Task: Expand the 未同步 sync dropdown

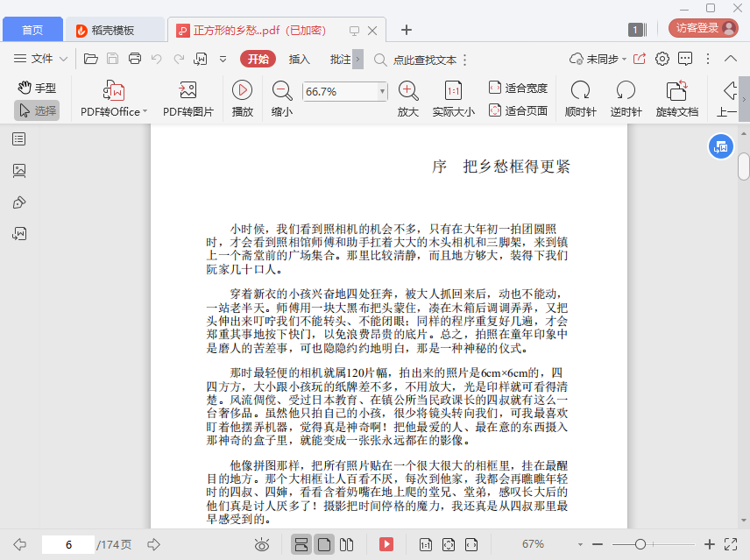Action: (624, 60)
